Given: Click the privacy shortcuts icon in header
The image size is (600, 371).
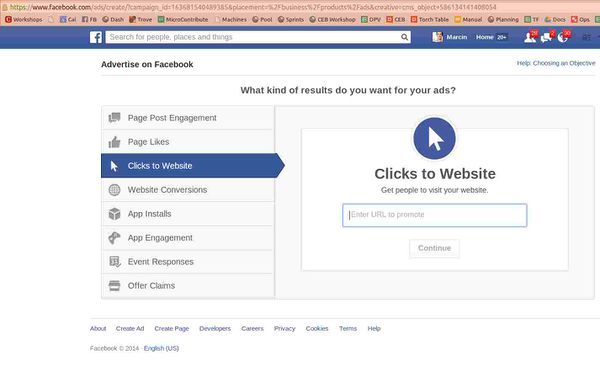Looking at the screenshot, I should pyautogui.click(x=586, y=37).
